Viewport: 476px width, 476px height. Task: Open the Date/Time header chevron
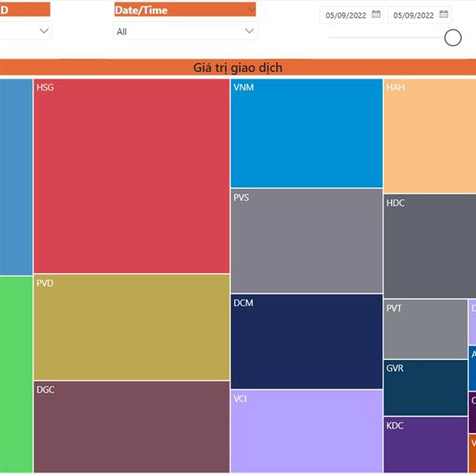click(x=251, y=10)
